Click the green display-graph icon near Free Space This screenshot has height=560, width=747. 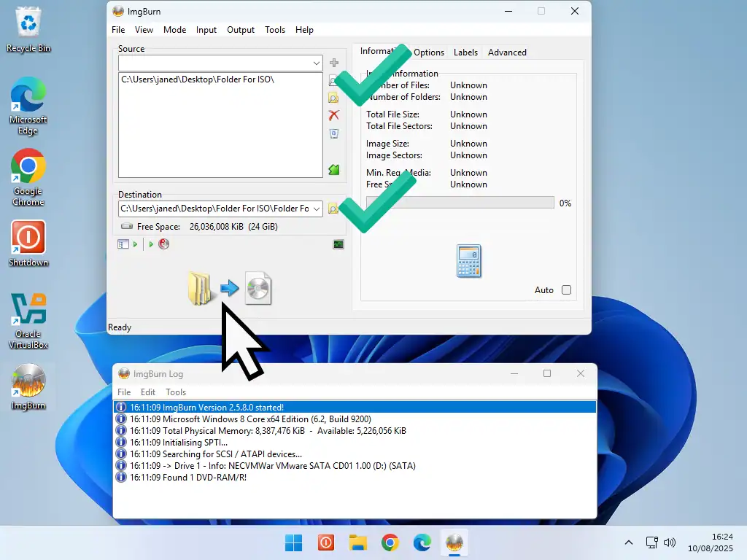click(x=338, y=244)
